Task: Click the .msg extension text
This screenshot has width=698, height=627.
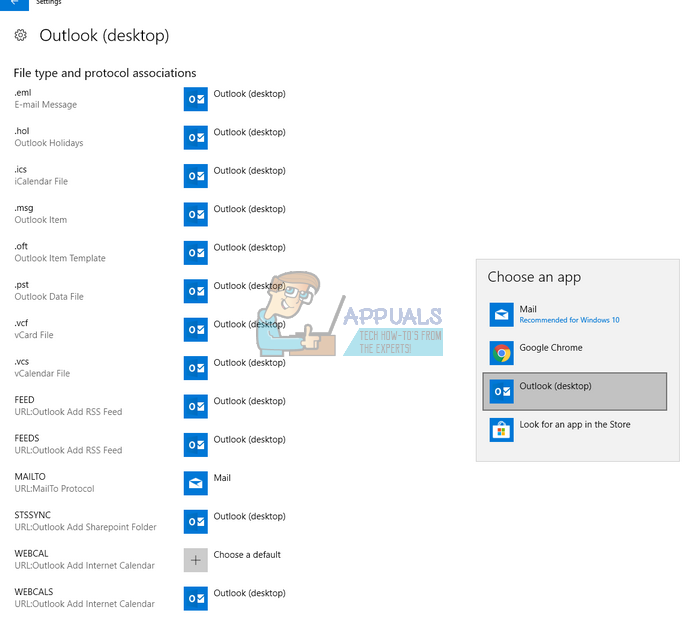Action: point(24,208)
